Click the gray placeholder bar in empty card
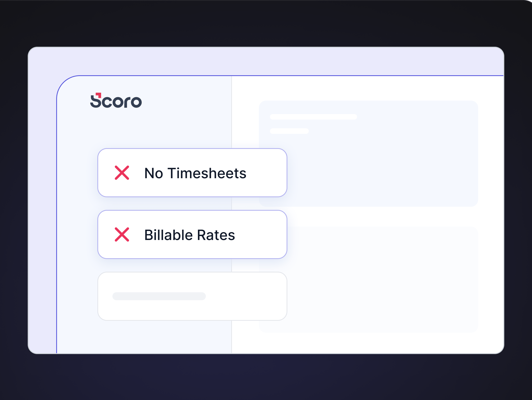Viewport: 532px width, 400px height. [x=159, y=296]
